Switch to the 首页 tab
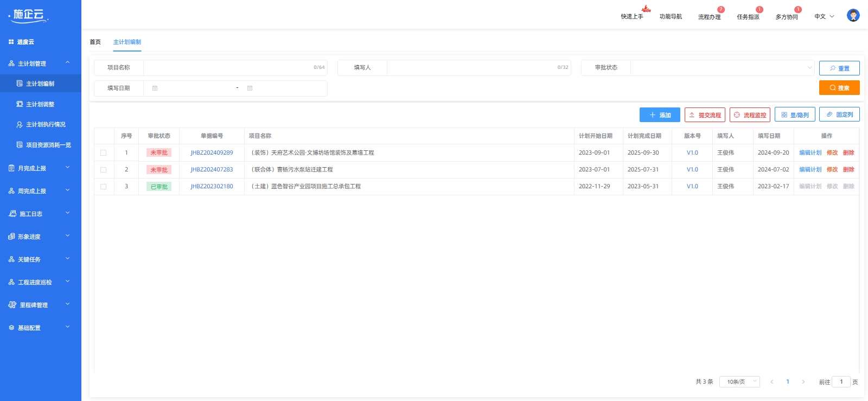The height and width of the screenshot is (401, 868). (x=95, y=42)
